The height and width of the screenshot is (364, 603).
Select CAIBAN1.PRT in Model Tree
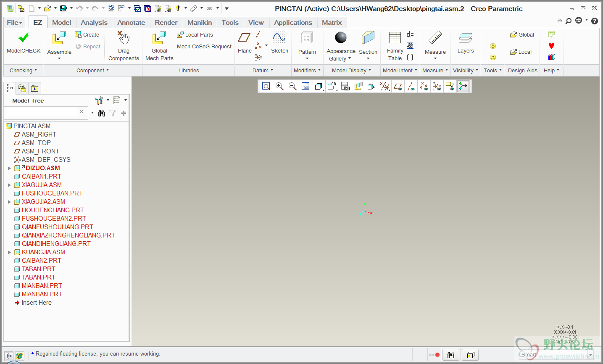tap(41, 177)
